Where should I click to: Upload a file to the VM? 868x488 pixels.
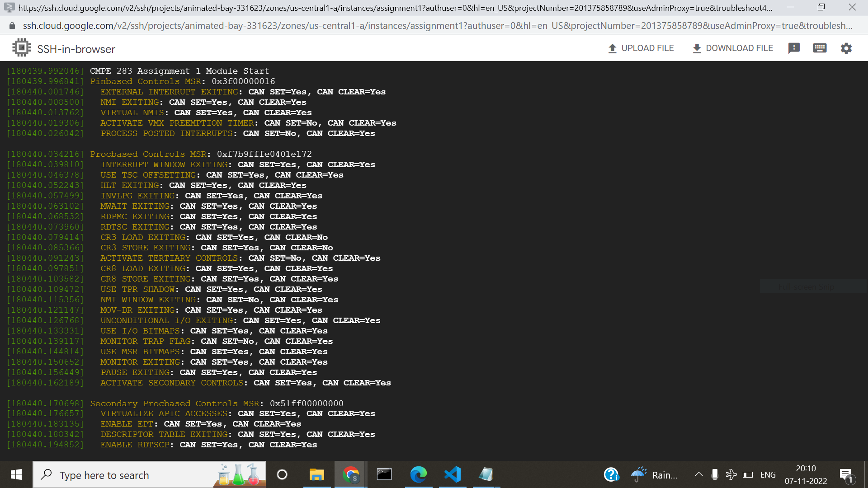(x=640, y=48)
